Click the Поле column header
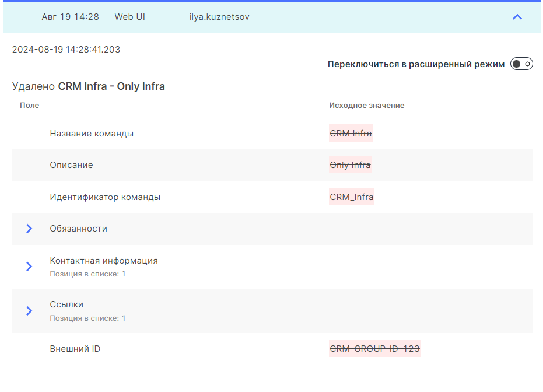This screenshot has width=543, height=392. pos(30,106)
